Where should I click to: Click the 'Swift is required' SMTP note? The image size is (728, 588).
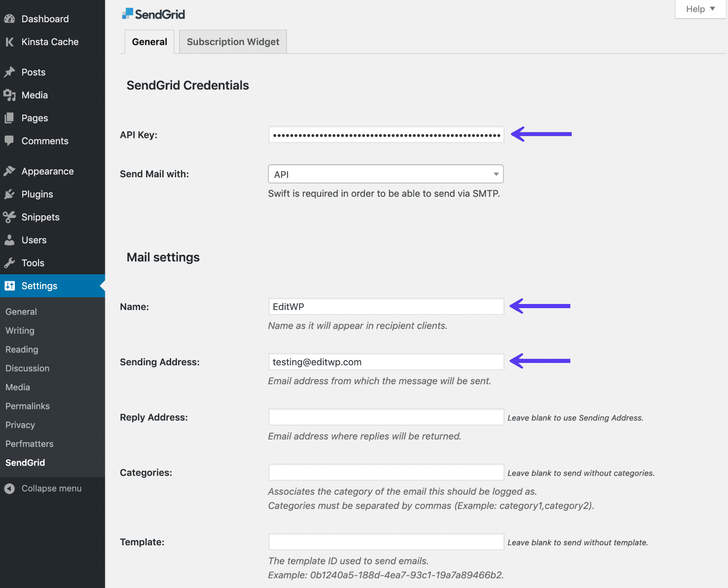384,194
